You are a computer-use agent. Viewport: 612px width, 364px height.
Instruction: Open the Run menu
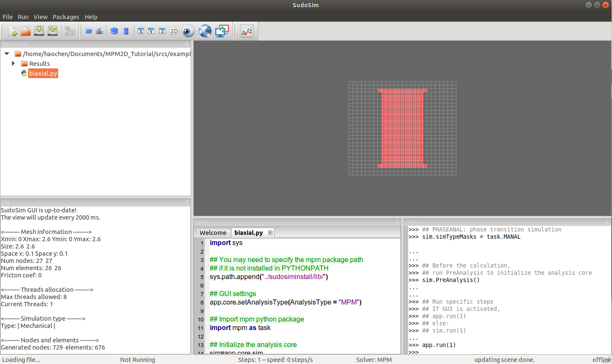click(x=23, y=17)
